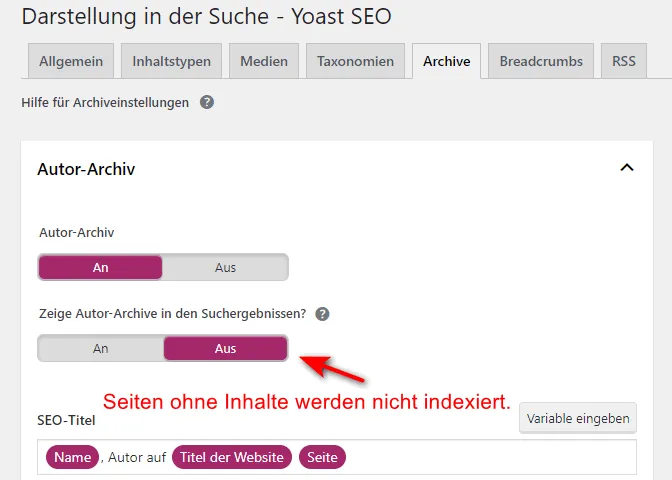Screen dimensions: 672x480
Task: Click the Hilfe für Archiveinstellungen text
Action: (x=105, y=103)
